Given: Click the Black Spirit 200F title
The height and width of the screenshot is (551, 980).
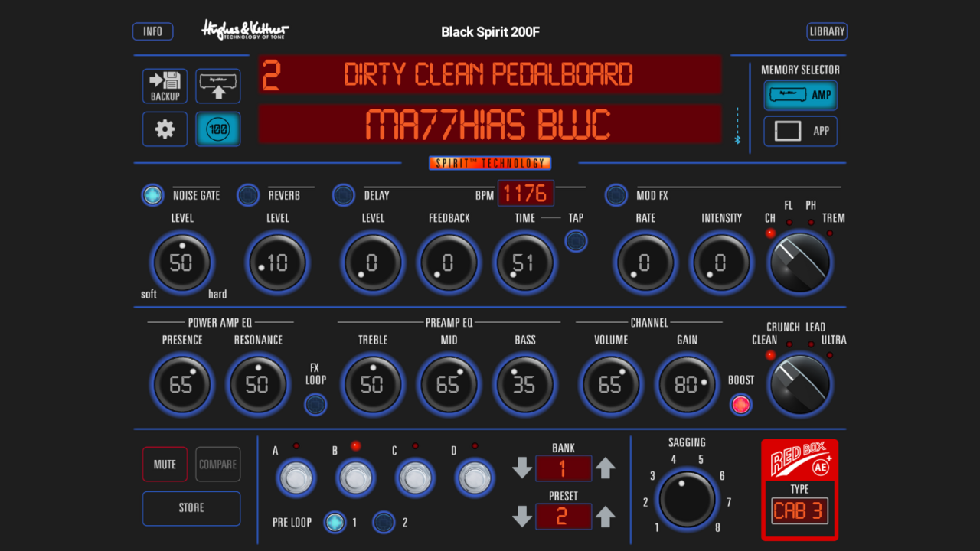Looking at the screenshot, I should 490,32.
